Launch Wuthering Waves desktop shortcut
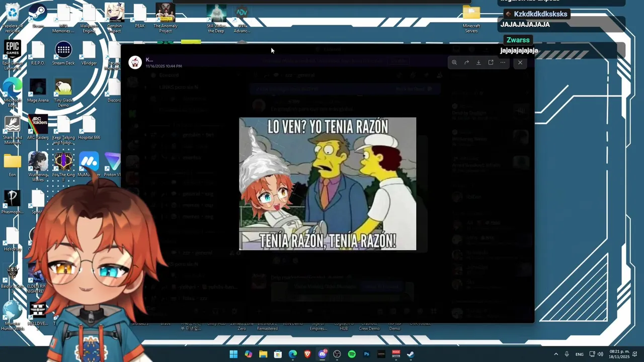 point(38,167)
